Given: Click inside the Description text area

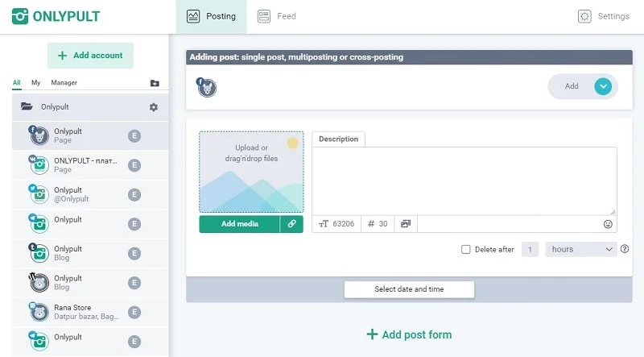Looking at the screenshot, I should tap(464, 181).
